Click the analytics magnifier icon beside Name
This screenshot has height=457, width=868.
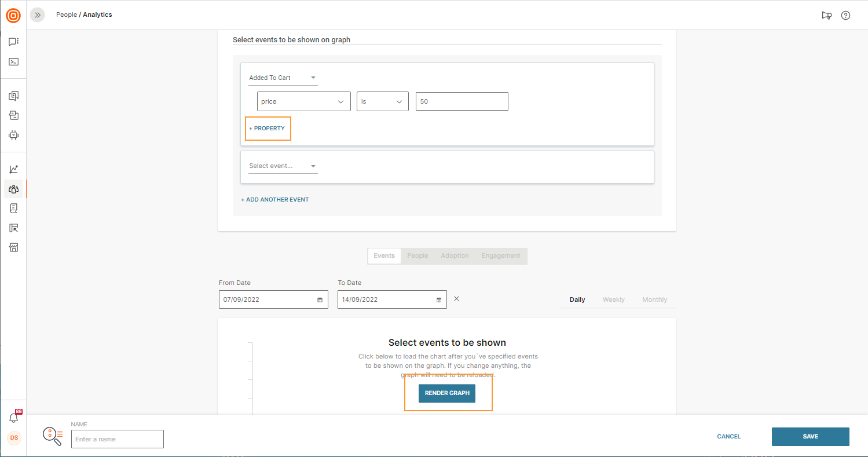[53, 436]
